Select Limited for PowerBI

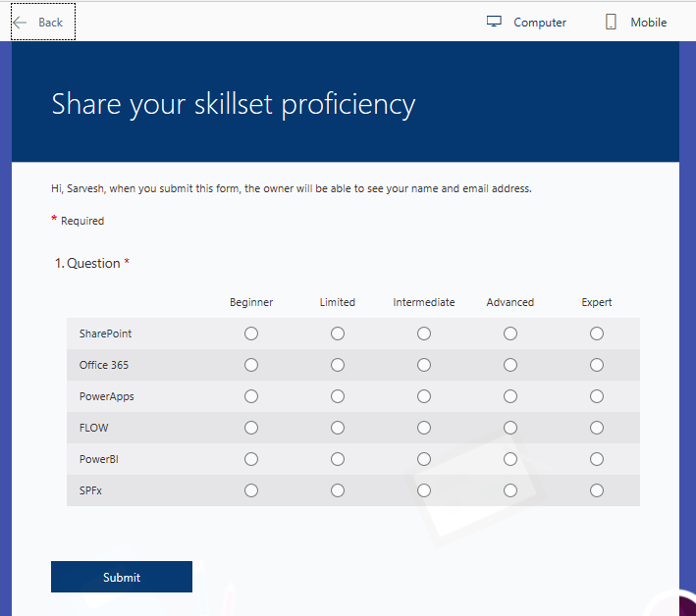[338, 459]
